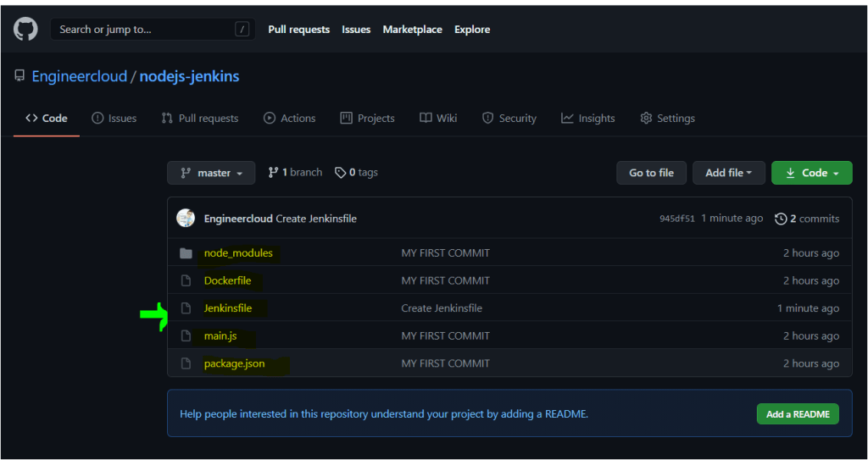Click the code brackets icon on Code tab
The image size is (868, 460).
pos(31,118)
